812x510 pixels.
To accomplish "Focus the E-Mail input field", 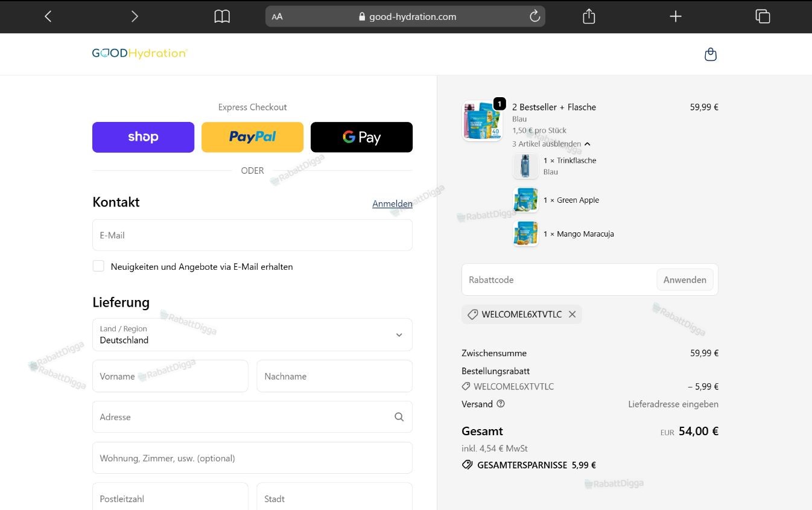I will click(x=252, y=235).
